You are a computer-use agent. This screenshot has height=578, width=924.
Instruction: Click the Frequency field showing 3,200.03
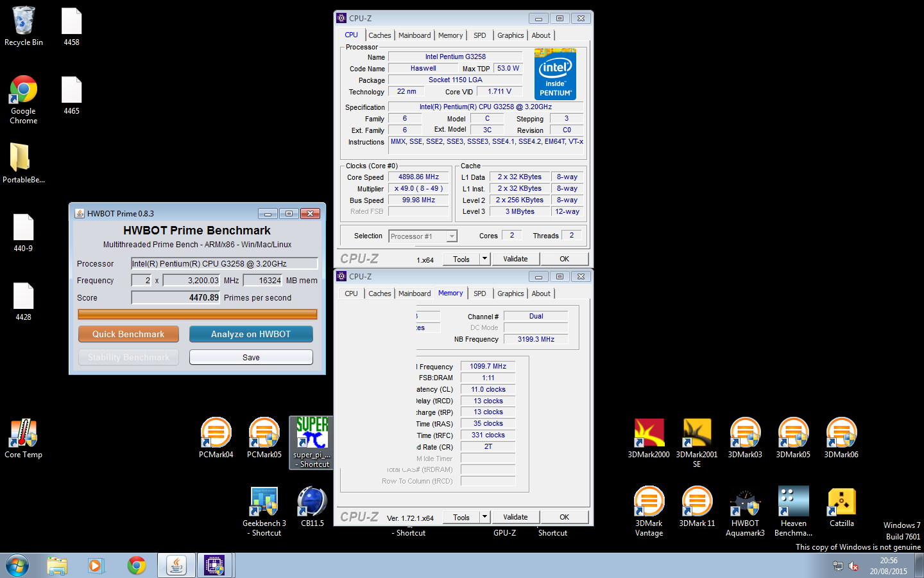pyautogui.click(x=192, y=281)
